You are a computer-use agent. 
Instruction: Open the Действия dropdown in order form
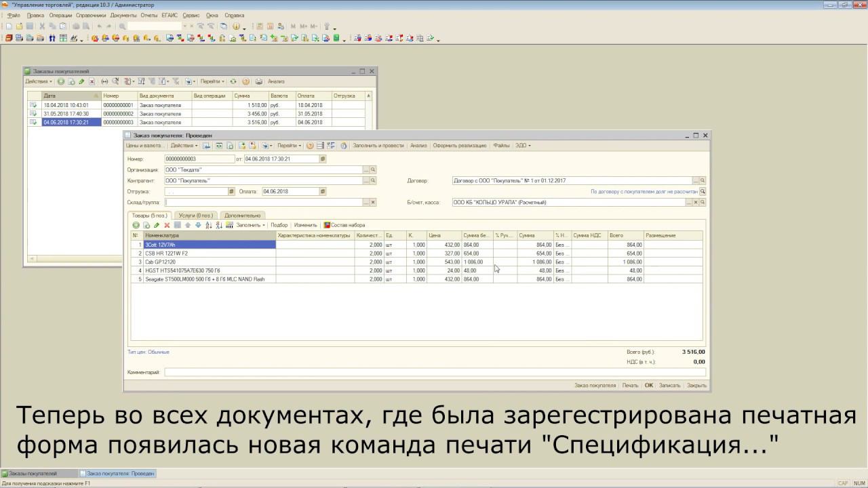pyautogui.click(x=184, y=146)
